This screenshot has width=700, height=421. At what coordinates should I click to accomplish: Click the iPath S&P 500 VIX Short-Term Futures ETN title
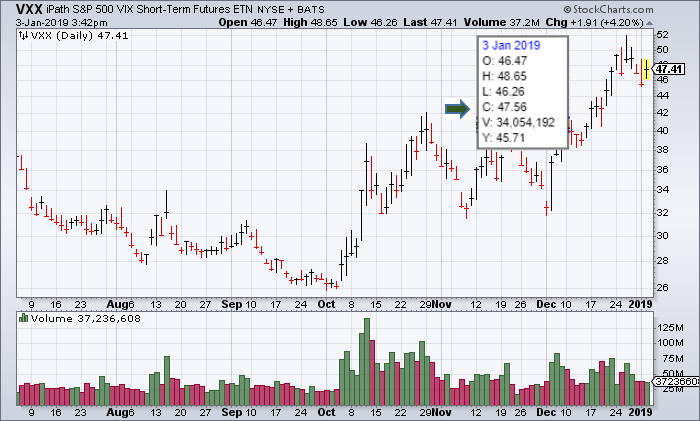(x=150, y=9)
